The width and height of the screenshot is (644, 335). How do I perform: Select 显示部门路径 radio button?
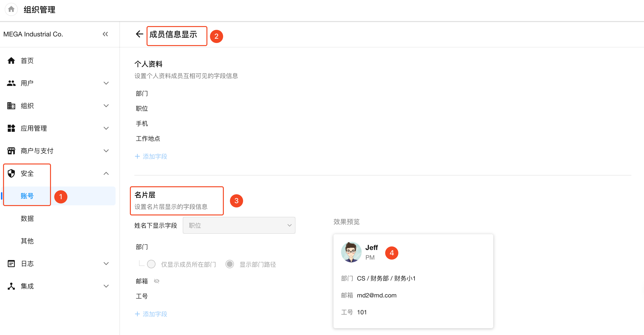pyautogui.click(x=229, y=264)
